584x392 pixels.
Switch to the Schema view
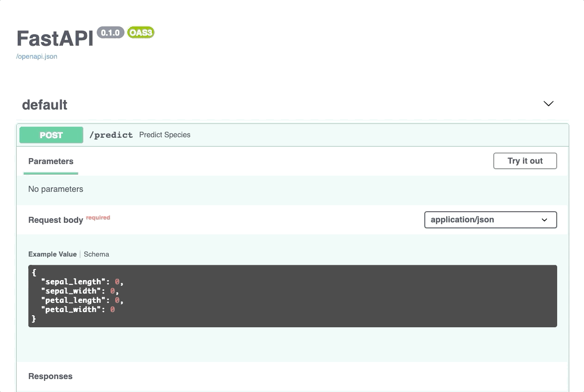96,254
